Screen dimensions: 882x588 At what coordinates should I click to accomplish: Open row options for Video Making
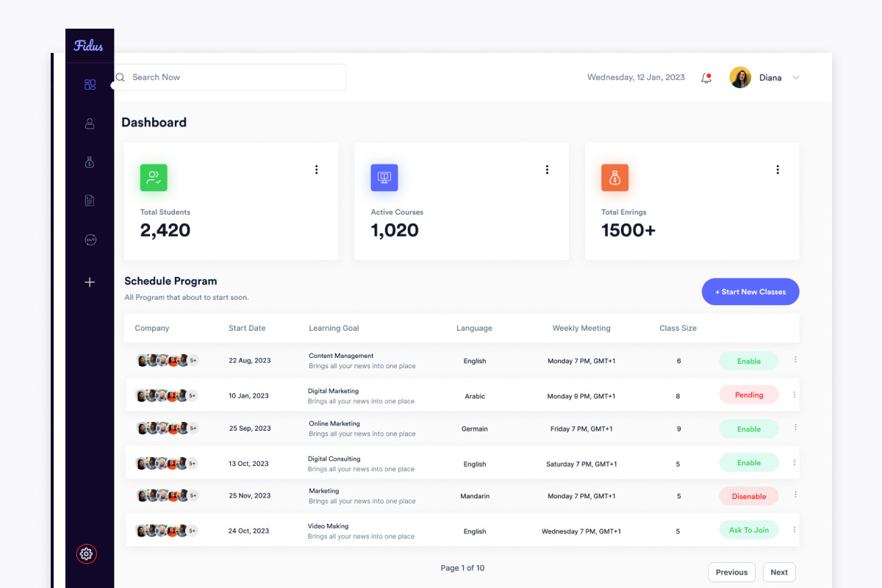coord(795,530)
